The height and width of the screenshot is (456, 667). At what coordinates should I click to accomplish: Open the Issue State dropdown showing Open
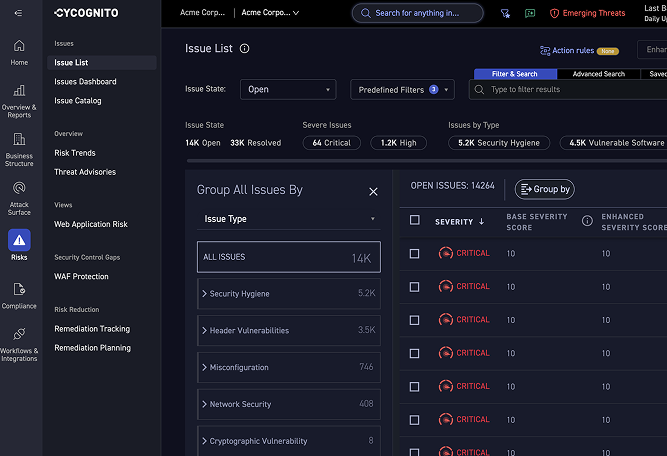[288, 89]
